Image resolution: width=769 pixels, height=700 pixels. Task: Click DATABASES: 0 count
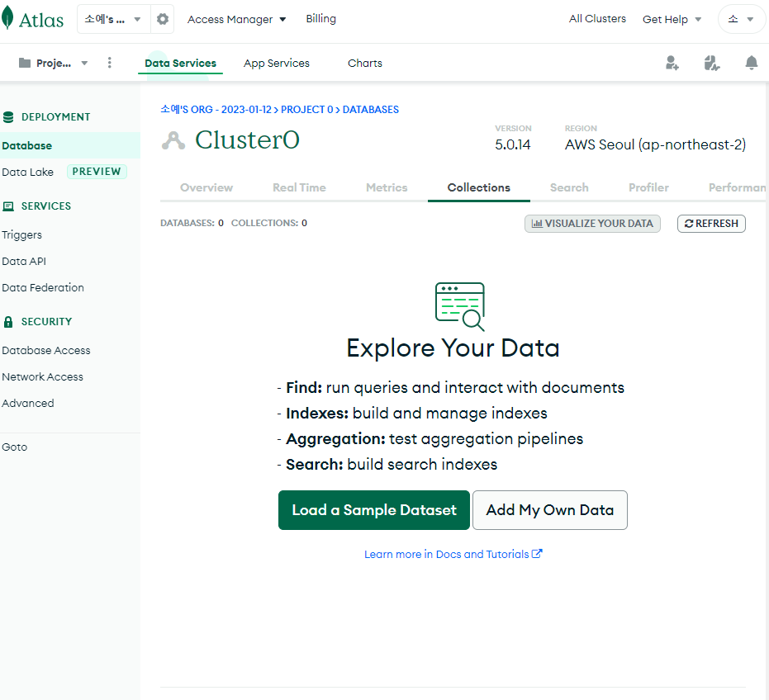point(192,223)
